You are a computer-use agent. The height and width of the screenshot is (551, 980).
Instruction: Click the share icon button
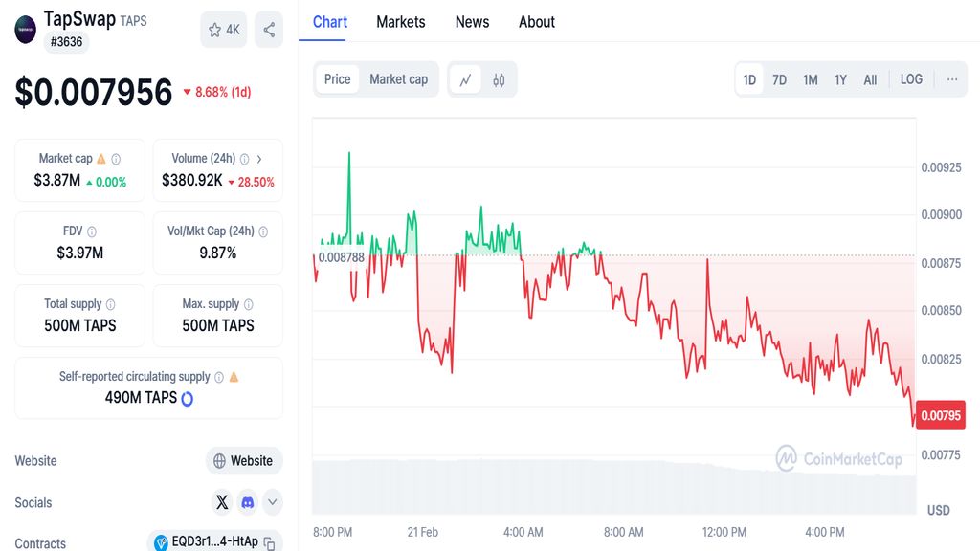(269, 30)
